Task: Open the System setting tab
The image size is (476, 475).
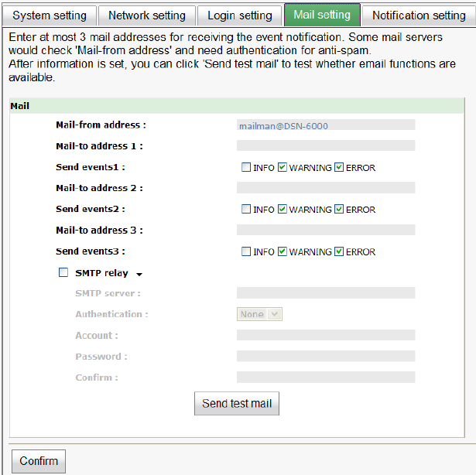Action: tap(50, 15)
